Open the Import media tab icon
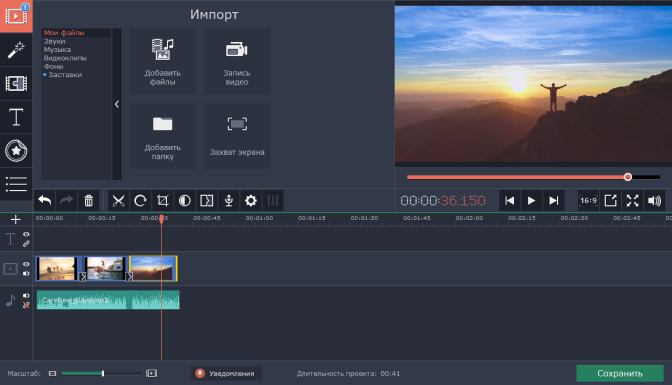This screenshot has width=672, height=385. [x=16, y=16]
